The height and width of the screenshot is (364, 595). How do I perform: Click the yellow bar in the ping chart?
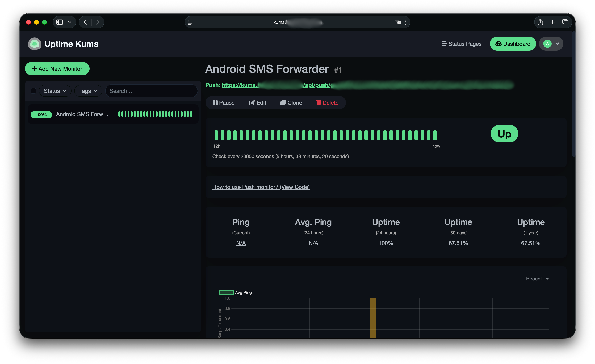(x=373, y=318)
